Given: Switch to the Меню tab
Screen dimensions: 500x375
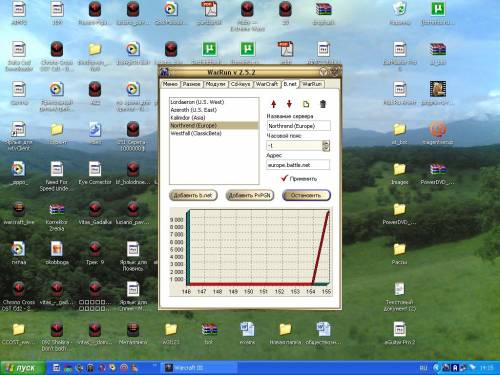Looking at the screenshot, I should pos(170,84).
